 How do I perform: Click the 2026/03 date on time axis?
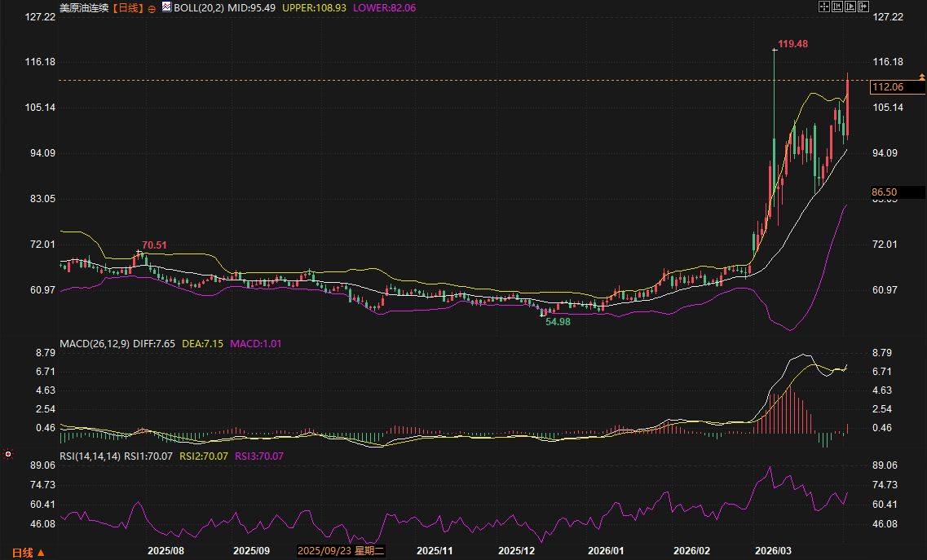tap(774, 551)
